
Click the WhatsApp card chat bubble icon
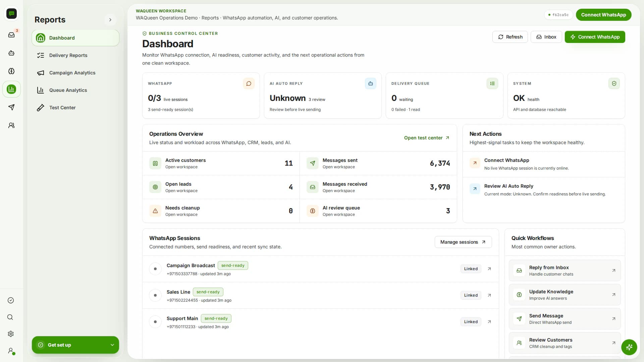point(249,83)
